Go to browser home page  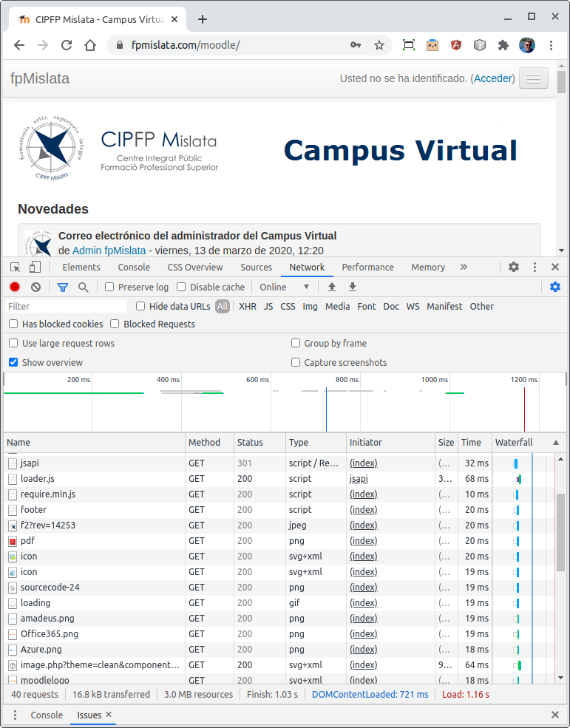point(90,45)
